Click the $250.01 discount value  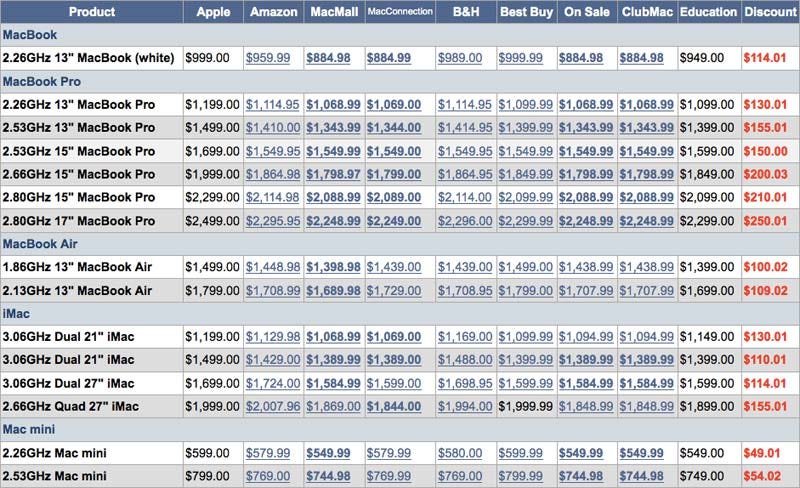765,221
